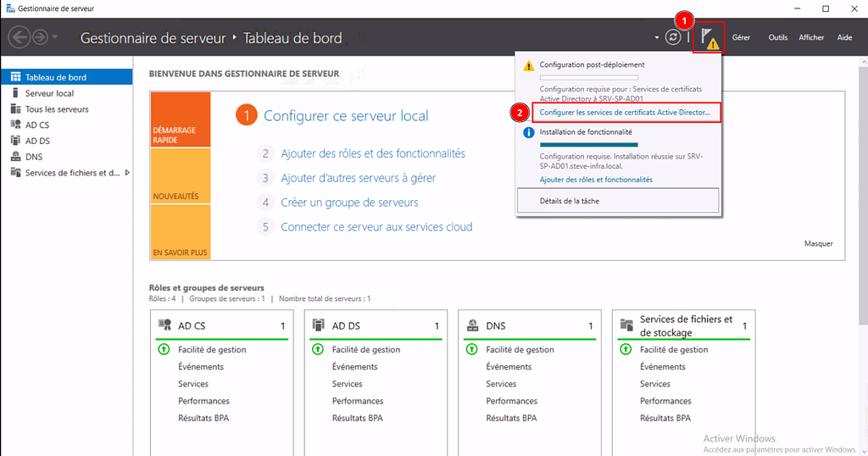The width and height of the screenshot is (868, 456).
Task: Open the Outils menu
Action: [x=777, y=38]
